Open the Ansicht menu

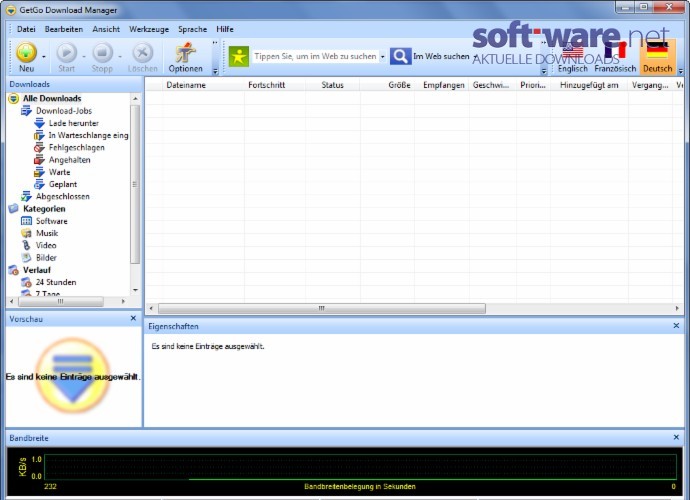click(106, 29)
